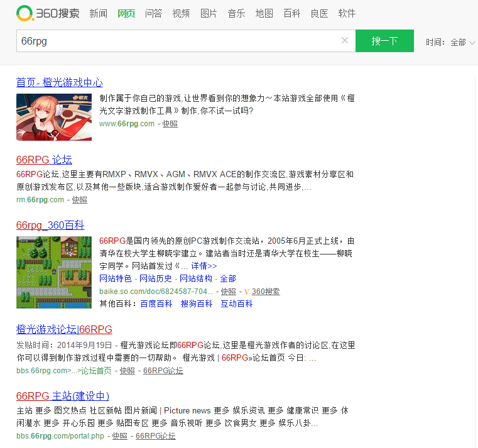Open the 66RPG 主站(建设中) result
The height and width of the screenshot is (448, 478).
point(63,396)
